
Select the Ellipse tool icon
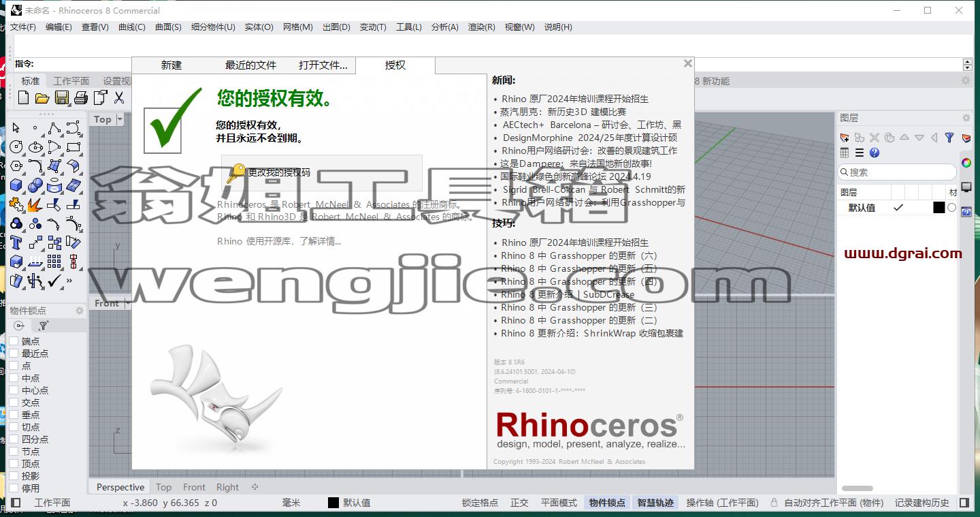tap(35, 147)
